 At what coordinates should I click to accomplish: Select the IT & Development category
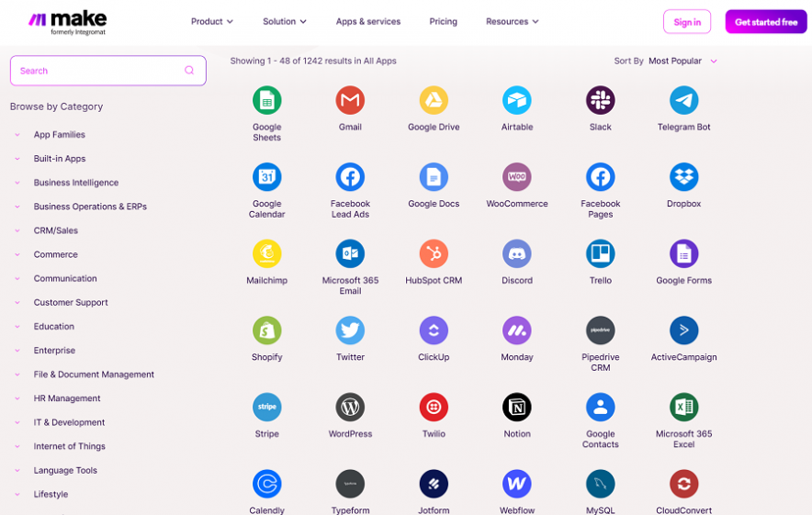point(69,422)
